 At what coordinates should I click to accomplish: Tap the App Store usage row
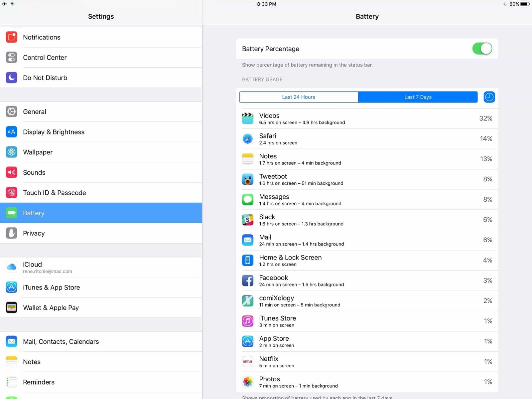click(367, 341)
